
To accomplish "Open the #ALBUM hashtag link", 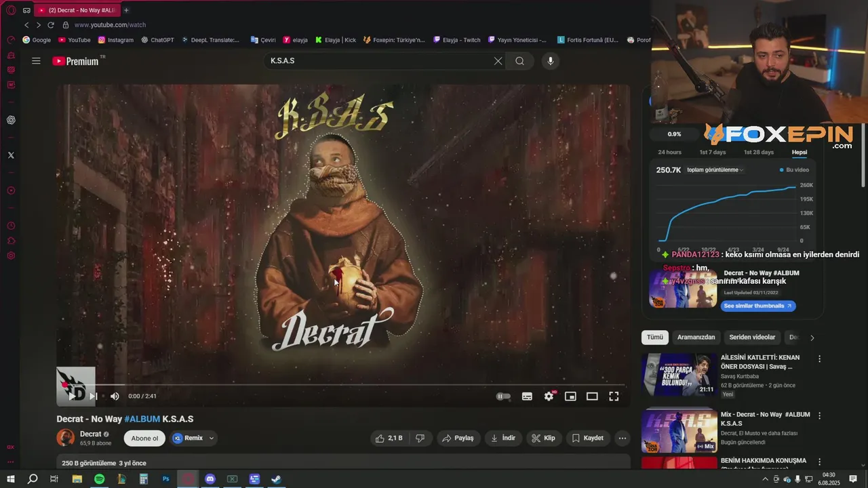I will [142, 419].
